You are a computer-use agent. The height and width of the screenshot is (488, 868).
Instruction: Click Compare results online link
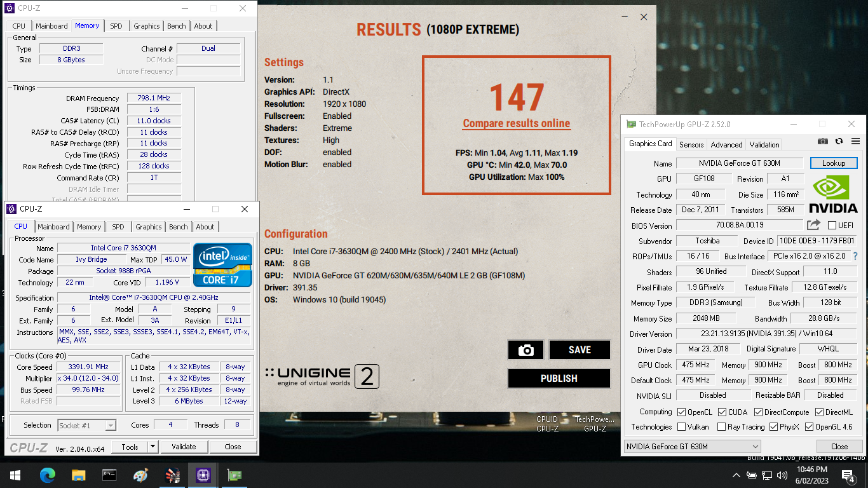tap(517, 123)
